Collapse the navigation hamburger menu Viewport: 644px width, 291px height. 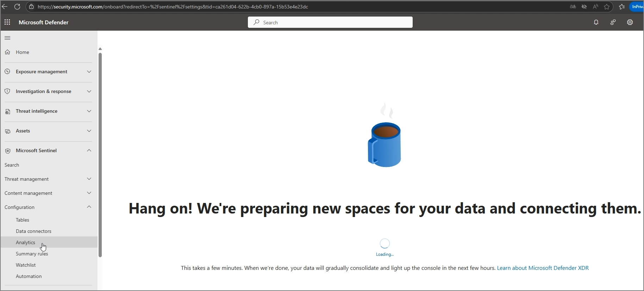click(7, 38)
